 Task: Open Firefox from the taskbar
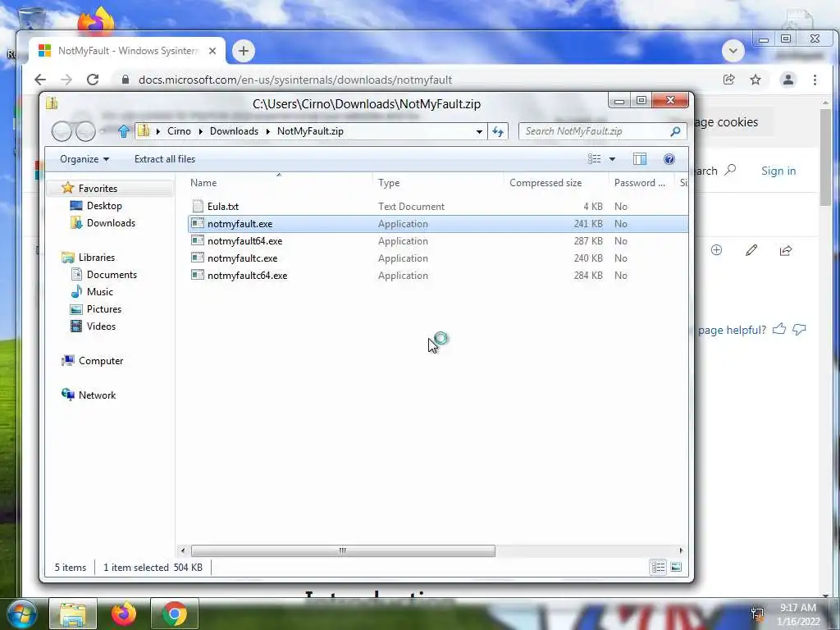point(124,614)
